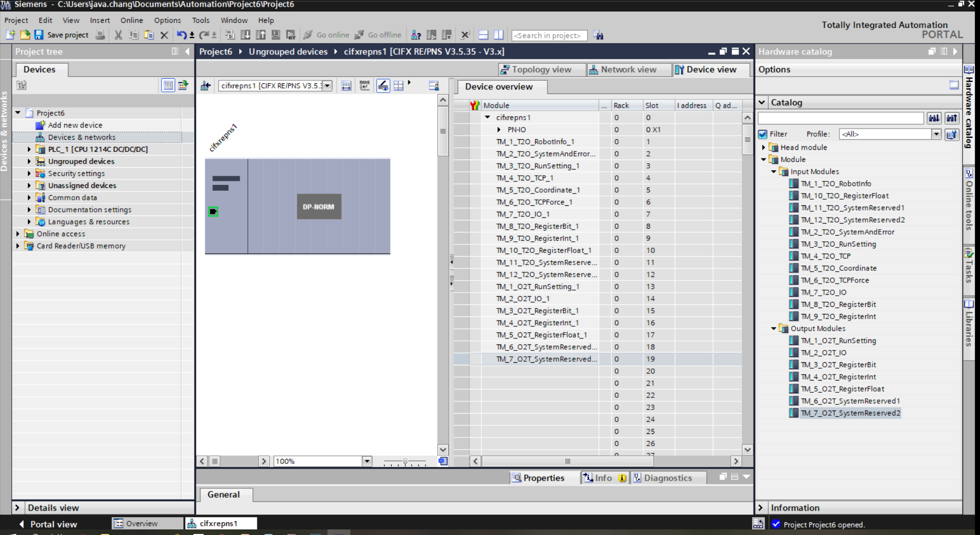
Task: Click the Overview button in the bottom bar
Action: 147,523
